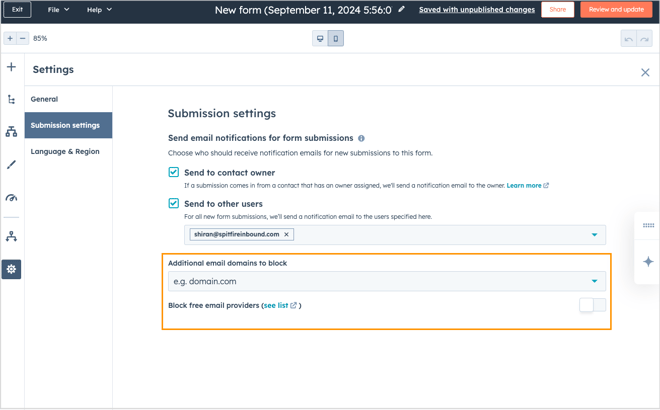Viewport: 660px width, 410px height.
Task: Open the style pencil sidebar icon
Action: 11,165
